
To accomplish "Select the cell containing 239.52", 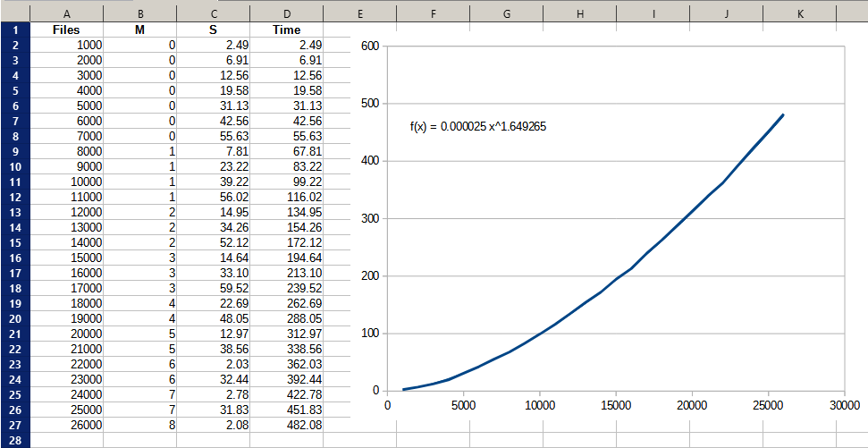I will [x=287, y=288].
